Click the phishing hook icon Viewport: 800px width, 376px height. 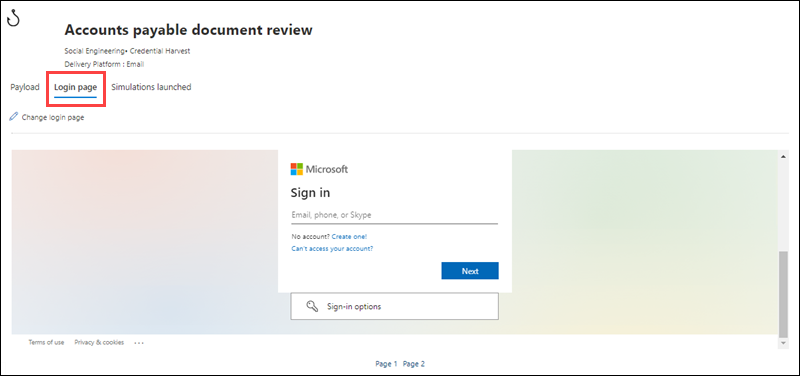(x=14, y=19)
